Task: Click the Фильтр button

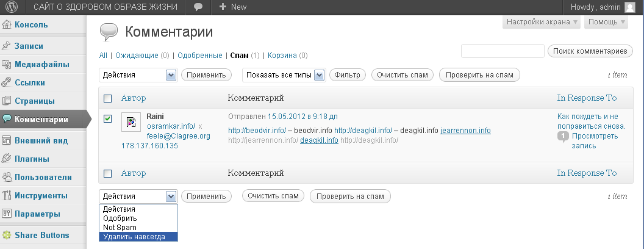Action: point(348,75)
